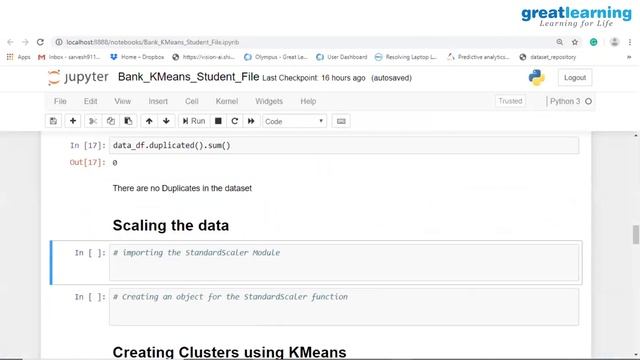Go back with the browser back arrow
Screen dimensions: 640x360
(10, 42)
